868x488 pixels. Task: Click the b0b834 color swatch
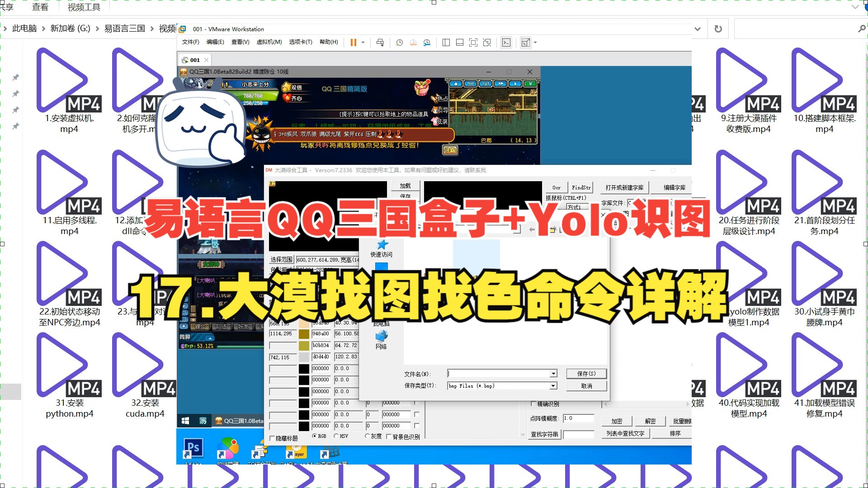tap(304, 346)
